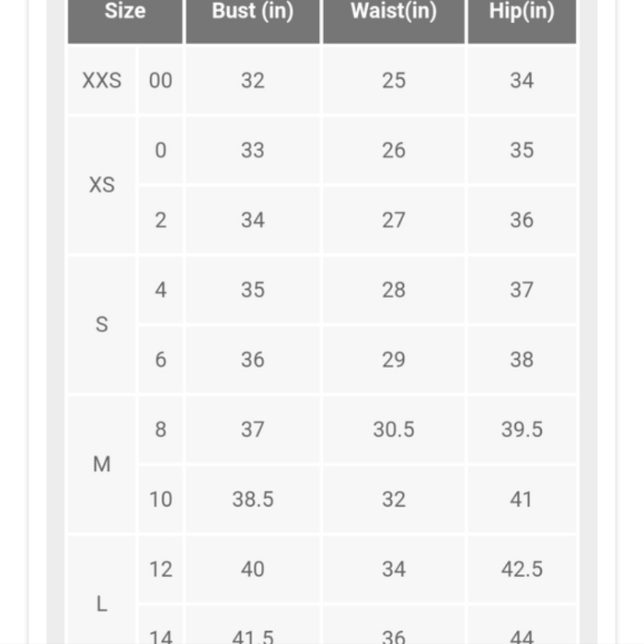
Task: Click the Size column header
Action: (x=125, y=21)
